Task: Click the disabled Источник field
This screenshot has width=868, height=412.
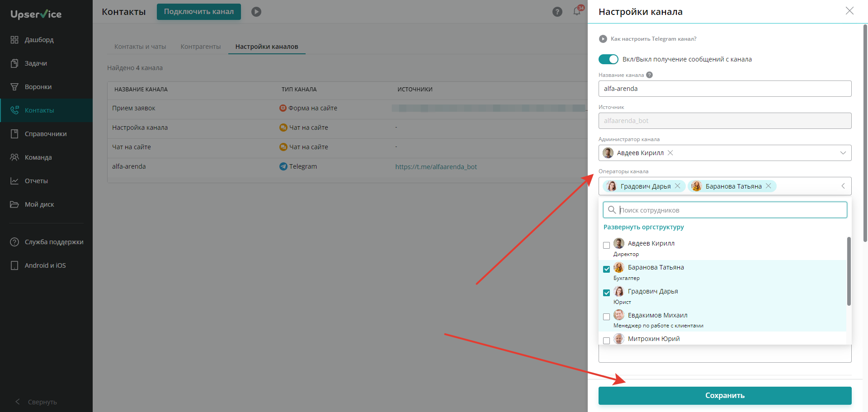Action: (725, 121)
